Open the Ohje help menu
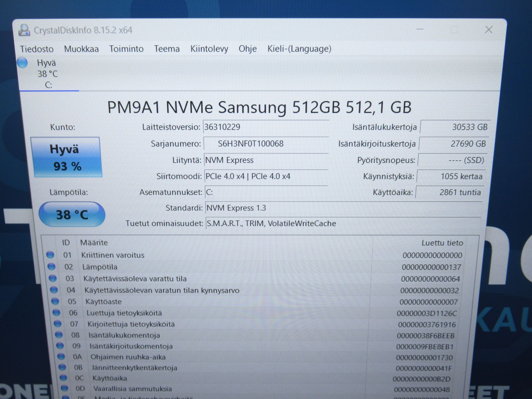The height and width of the screenshot is (399, 532). pyautogui.click(x=248, y=49)
